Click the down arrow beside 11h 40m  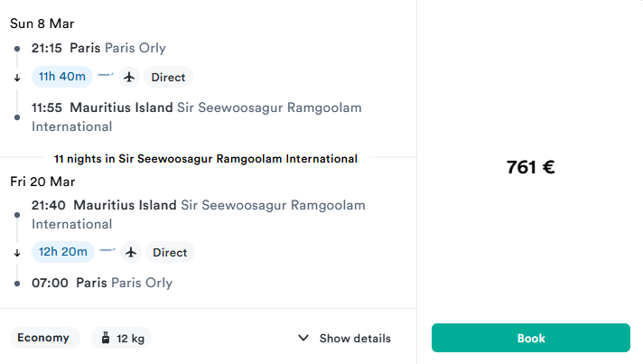pos(17,78)
